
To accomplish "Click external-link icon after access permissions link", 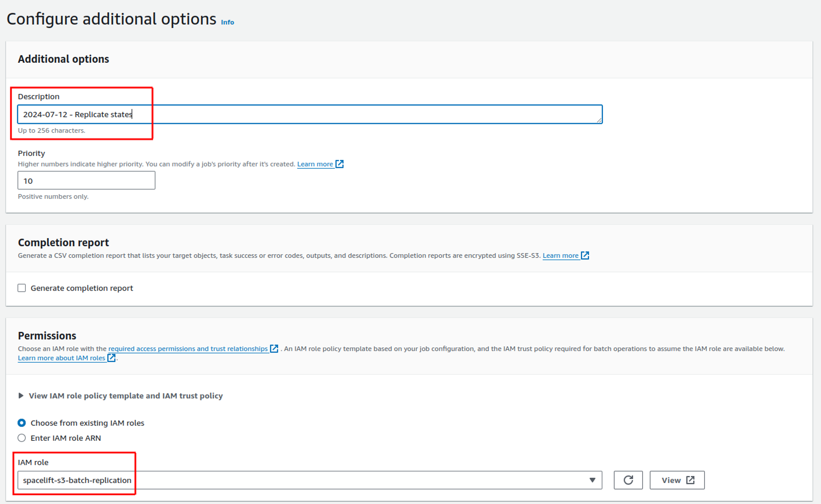I will (274, 348).
